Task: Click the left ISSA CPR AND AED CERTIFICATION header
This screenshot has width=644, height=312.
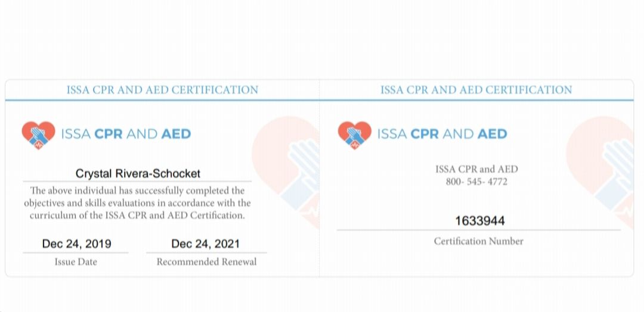Action: click(163, 90)
